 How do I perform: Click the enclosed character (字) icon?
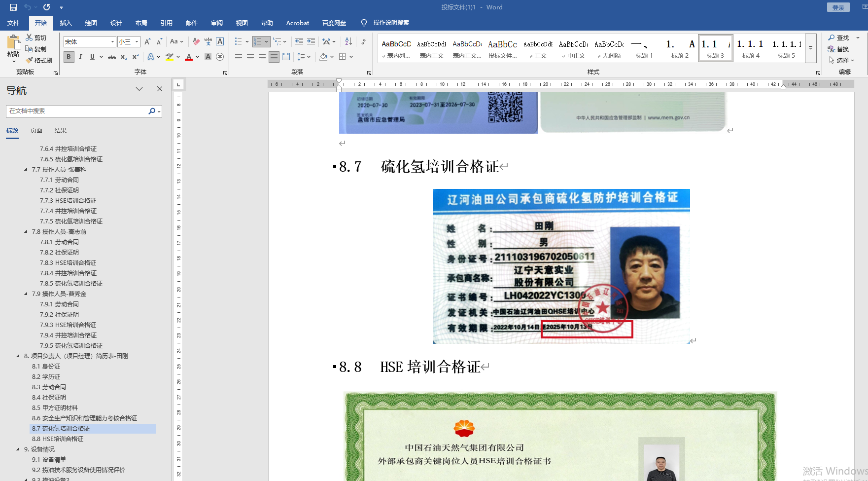coord(220,57)
